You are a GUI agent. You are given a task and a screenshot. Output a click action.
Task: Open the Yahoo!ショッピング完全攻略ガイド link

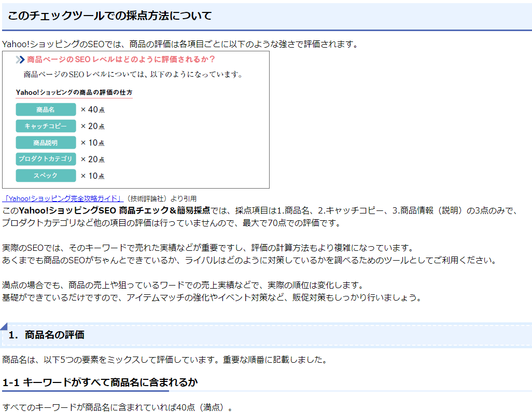point(63,198)
